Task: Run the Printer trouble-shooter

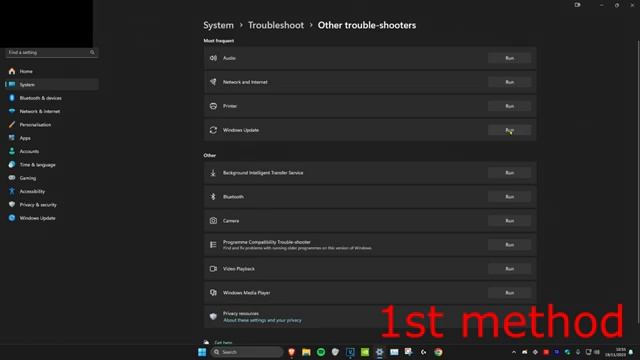Action: point(509,106)
